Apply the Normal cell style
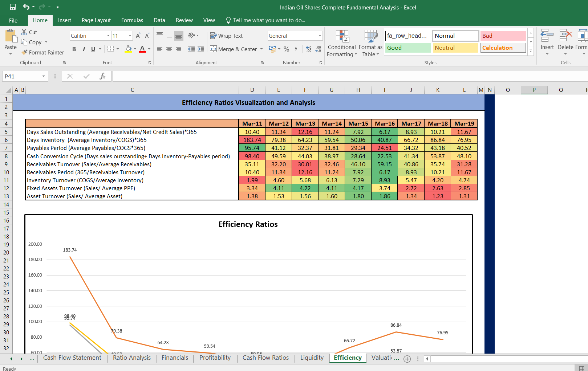This screenshot has width=588, height=371. pos(455,36)
